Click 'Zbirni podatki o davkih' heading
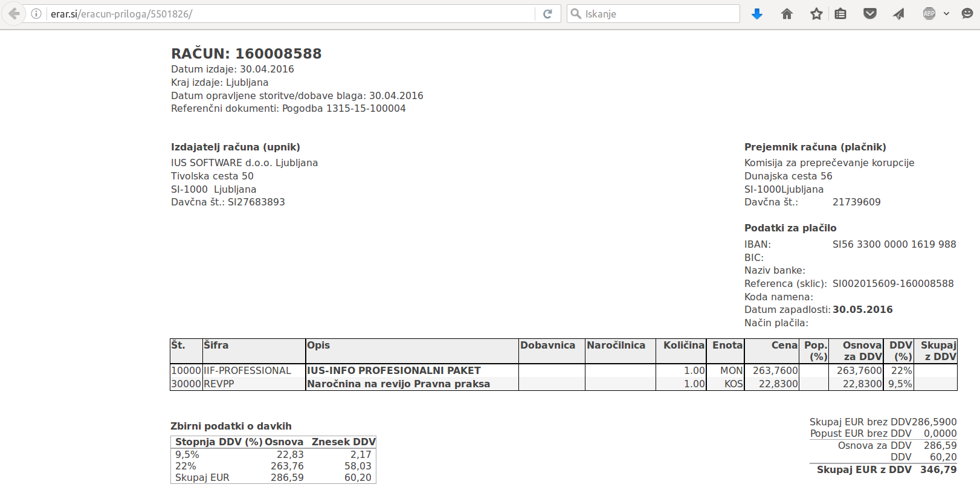The width and height of the screenshot is (980, 496). pos(231,426)
